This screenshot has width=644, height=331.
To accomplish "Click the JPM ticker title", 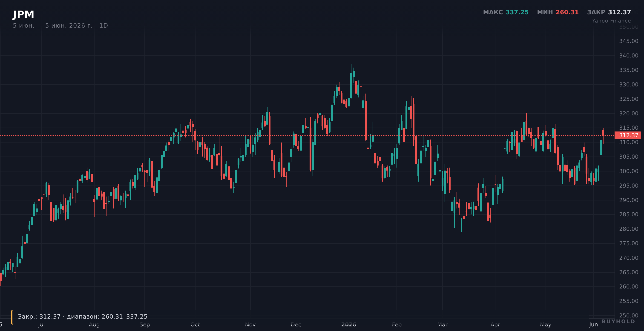I will (x=23, y=14).
